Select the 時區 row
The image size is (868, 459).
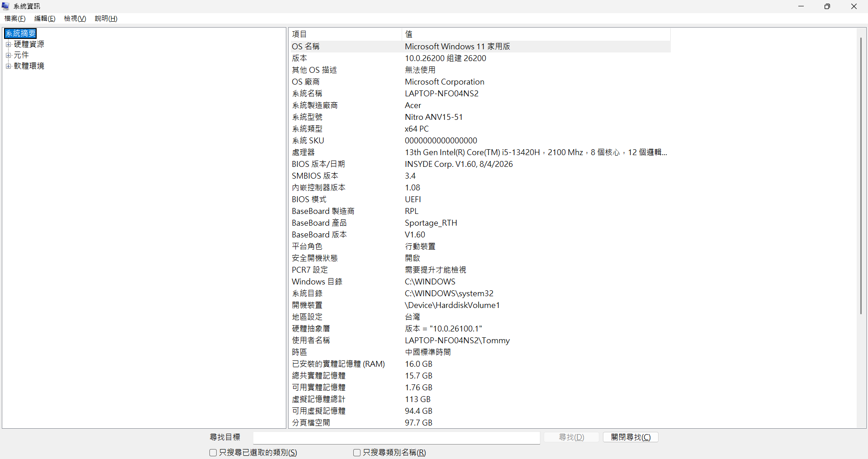(479, 352)
